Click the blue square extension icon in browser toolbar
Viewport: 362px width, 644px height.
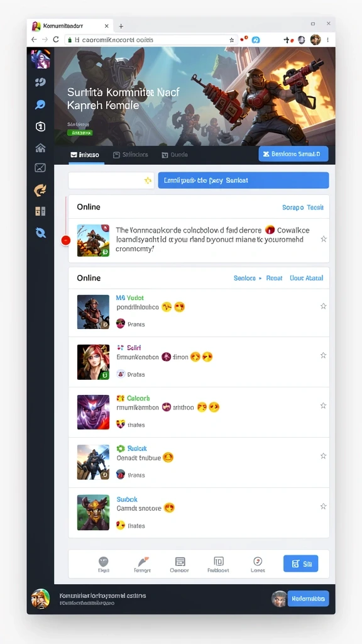pyautogui.click(x=256, y=40)
